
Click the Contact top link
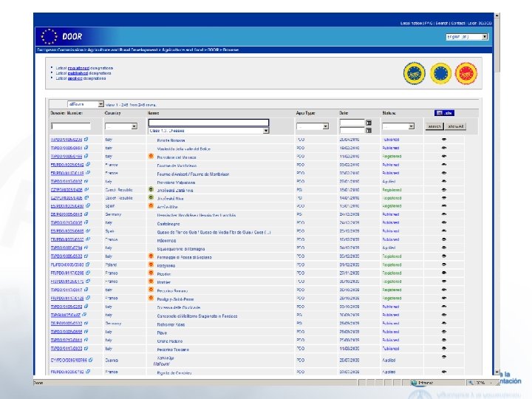coord(457,23)
